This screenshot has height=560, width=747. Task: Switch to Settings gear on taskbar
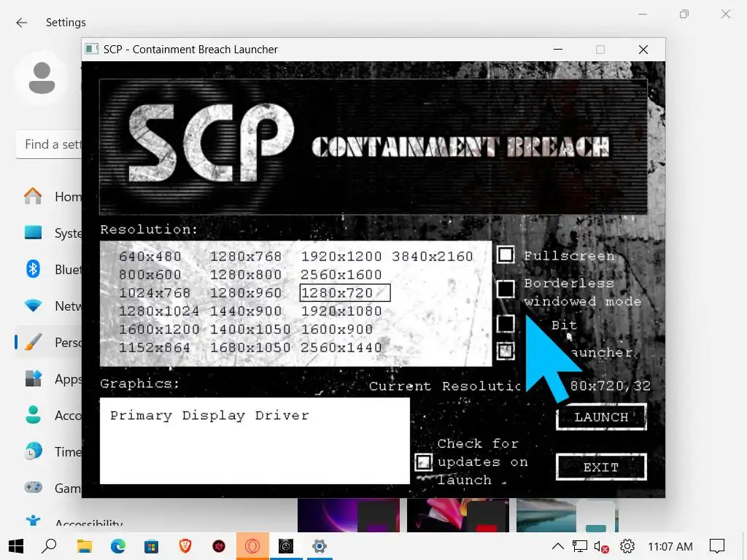[320, 546]
